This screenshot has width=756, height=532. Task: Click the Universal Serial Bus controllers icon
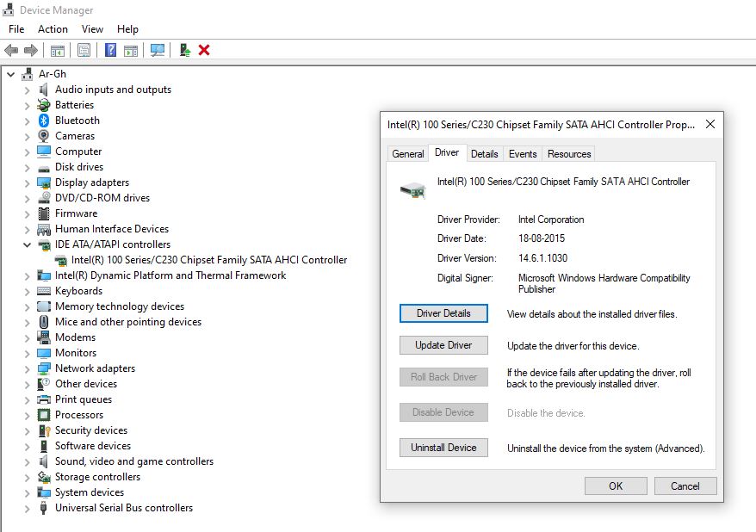pos(44,508)
